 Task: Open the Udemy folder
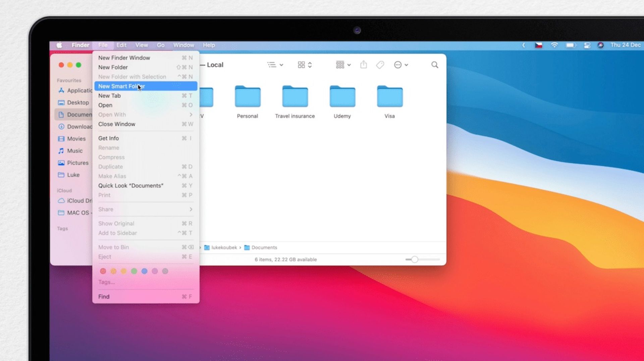[342, 97]
